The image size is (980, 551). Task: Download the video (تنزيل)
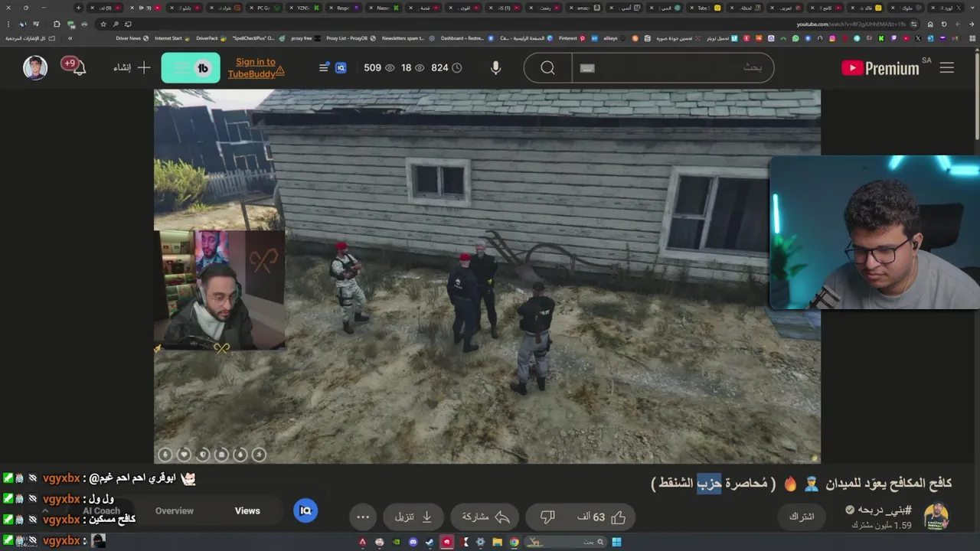coord(413,517)
